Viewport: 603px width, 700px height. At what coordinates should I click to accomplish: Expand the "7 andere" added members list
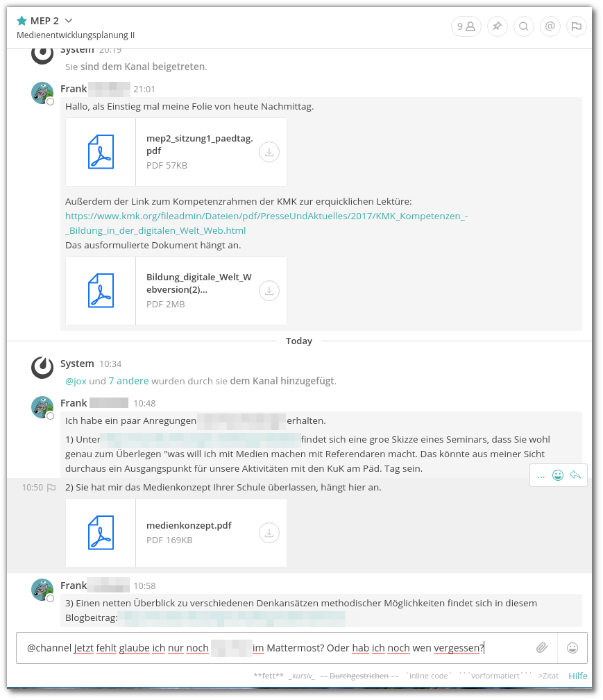point(128,381)
